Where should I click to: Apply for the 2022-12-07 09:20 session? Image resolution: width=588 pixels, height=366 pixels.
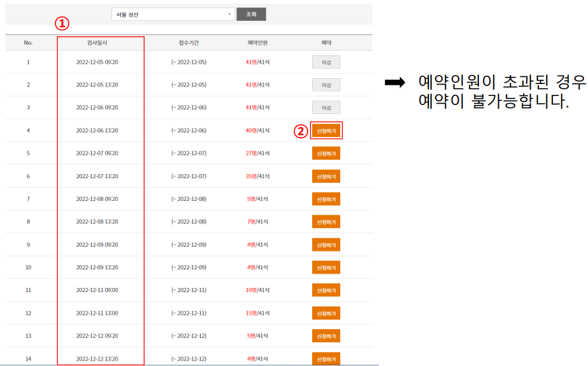326,153
